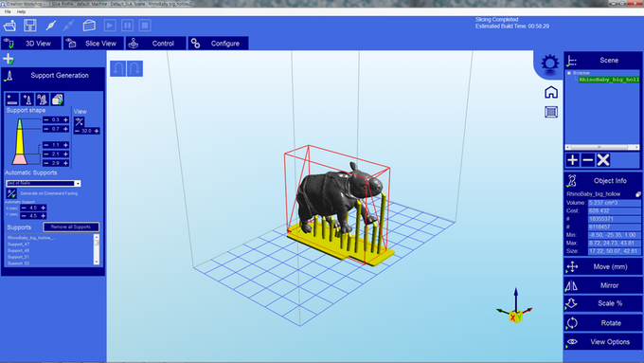Click the top-down view square icon
The image size is (644, 363).
click(x=551, y=112)
